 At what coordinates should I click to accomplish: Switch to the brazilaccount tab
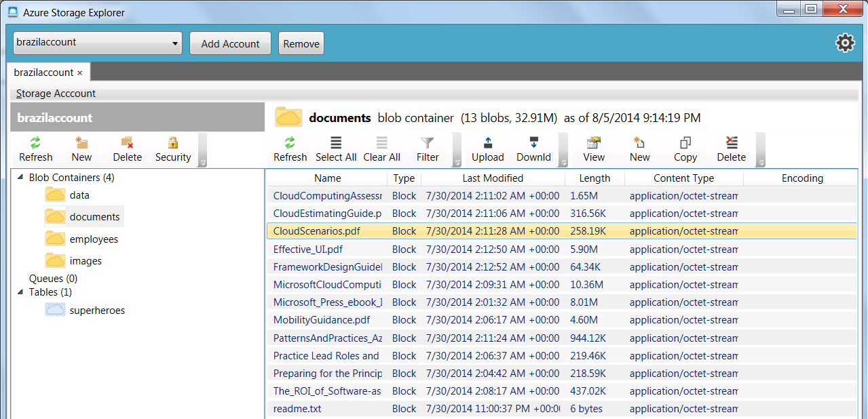point(43,72)
